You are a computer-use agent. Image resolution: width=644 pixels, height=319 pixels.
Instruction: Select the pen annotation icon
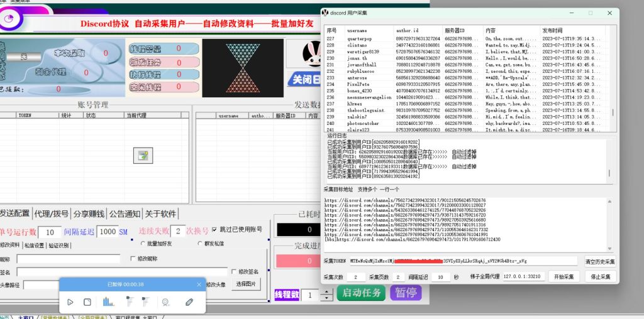(x=189, y=302)
